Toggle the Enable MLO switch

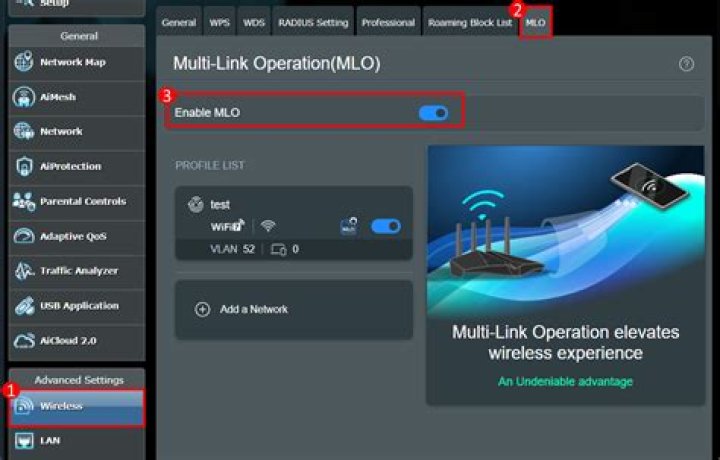(x=433, y=113)
